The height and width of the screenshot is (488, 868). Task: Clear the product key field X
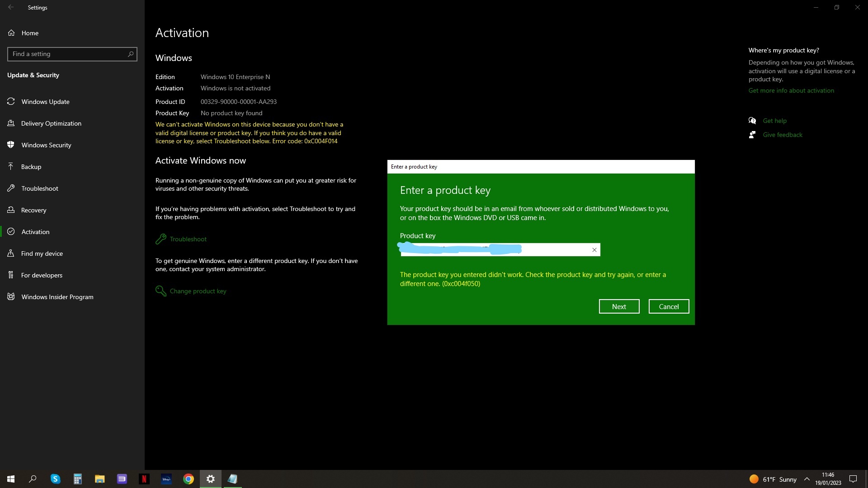594,250
